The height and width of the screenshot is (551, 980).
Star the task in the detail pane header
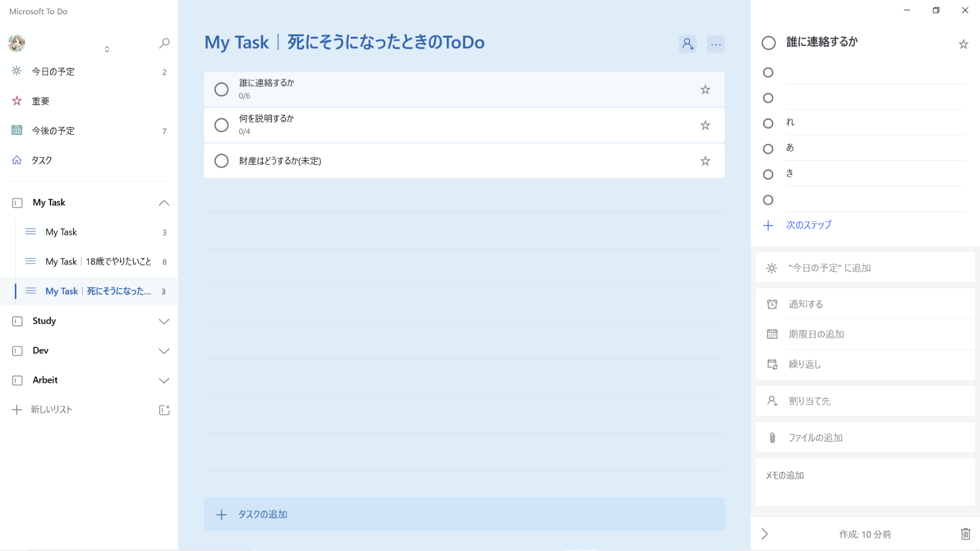tap(963, 44)
